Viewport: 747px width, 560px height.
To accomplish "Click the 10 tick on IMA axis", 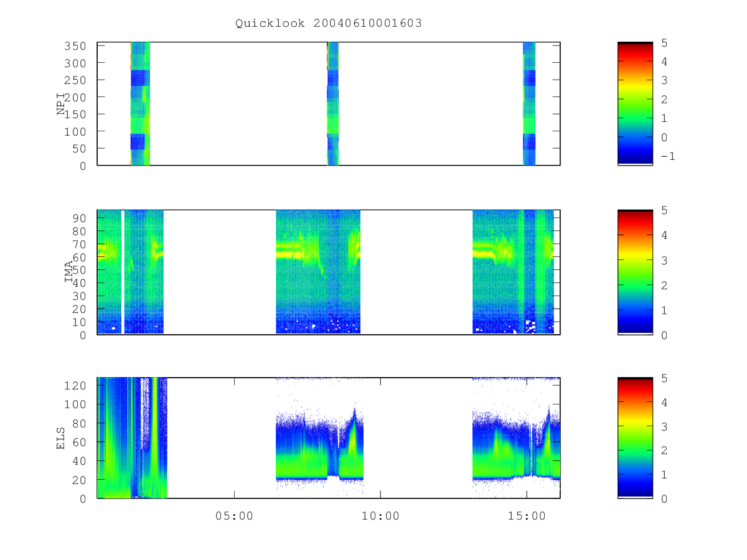I will pyautogui.click(x=79, y=322).
